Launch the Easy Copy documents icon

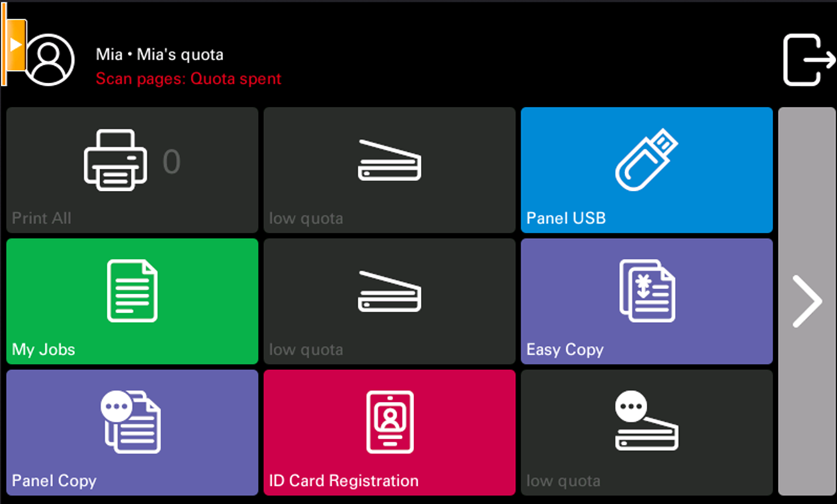tap(647, 290)
